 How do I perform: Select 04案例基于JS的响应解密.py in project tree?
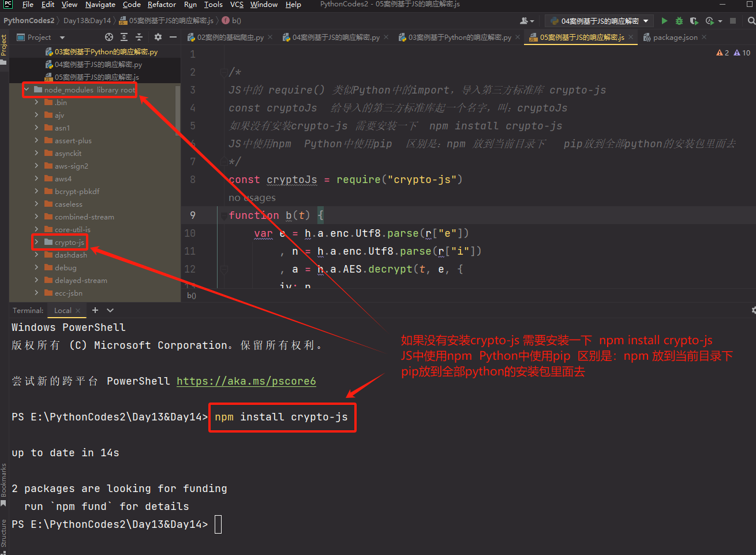[94, 64]
